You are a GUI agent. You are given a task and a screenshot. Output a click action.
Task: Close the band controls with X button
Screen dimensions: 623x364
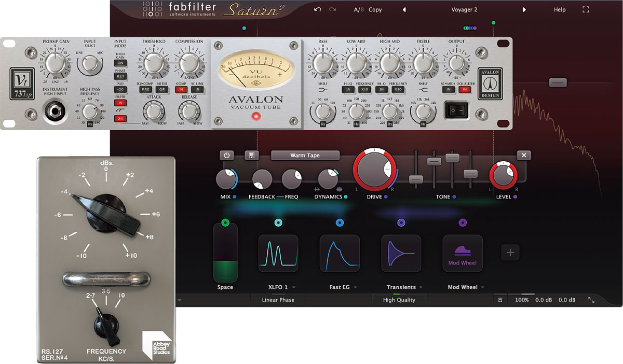[x=524, y=155]
